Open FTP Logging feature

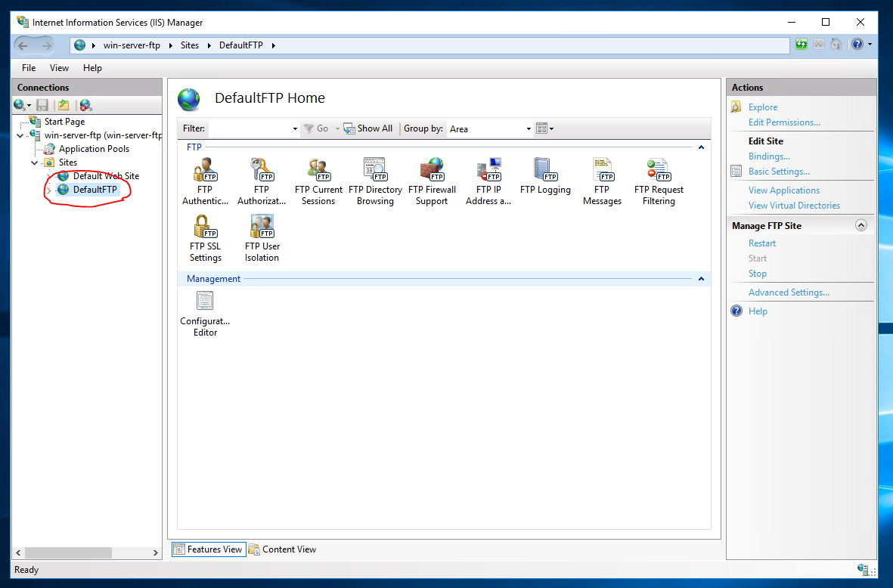pos(545,176)
